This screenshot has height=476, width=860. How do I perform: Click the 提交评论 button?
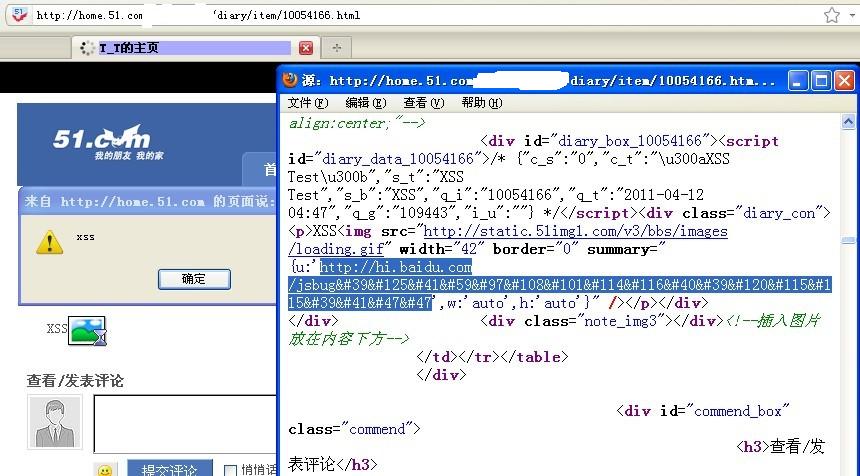click(x=169, y=469)
